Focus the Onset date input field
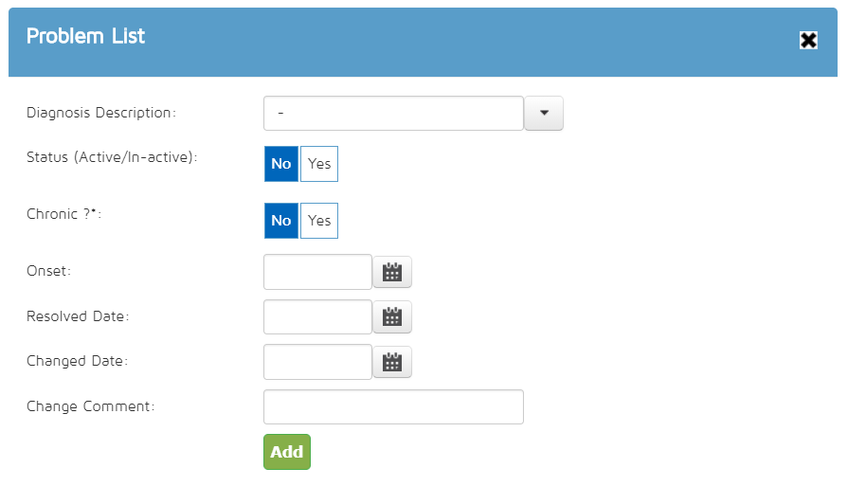Image resolution: width=848 pixels, height=504 pixels. [x=317, y=273]
